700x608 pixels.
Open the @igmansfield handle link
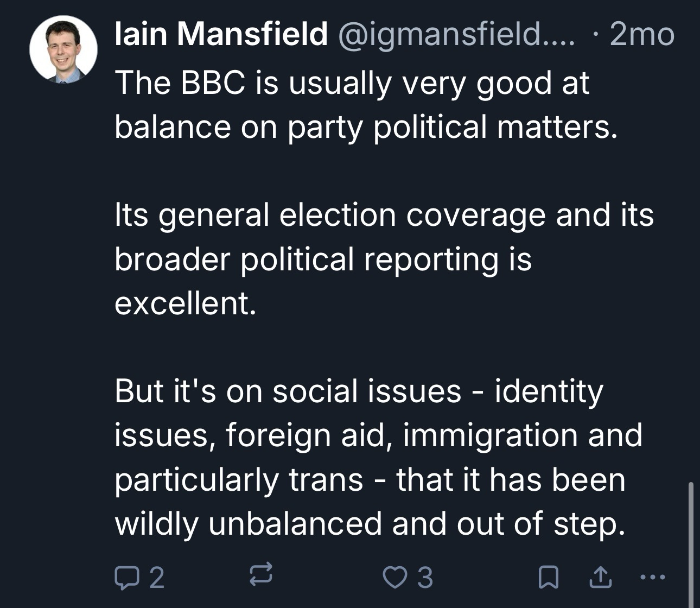[x=456, y=35]
